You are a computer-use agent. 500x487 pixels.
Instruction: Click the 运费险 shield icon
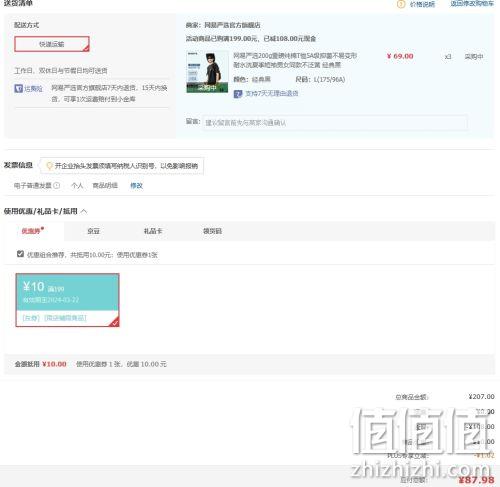click(18, 88)
